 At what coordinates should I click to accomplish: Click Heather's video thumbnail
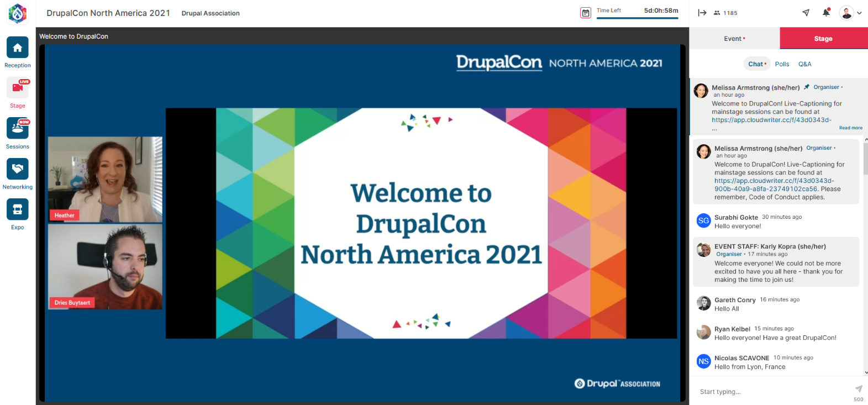[105, 180]
